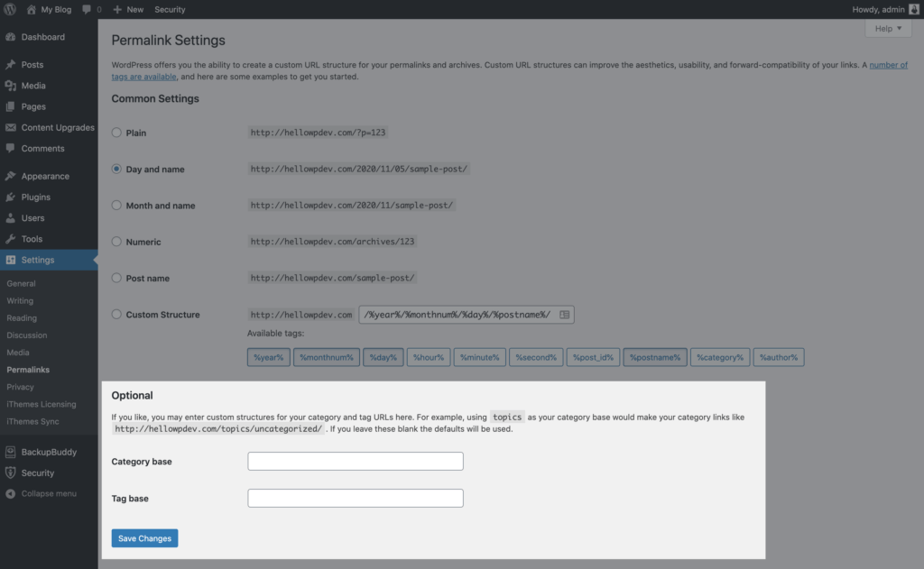Select the Day and name option

click(x=116, y=169)
